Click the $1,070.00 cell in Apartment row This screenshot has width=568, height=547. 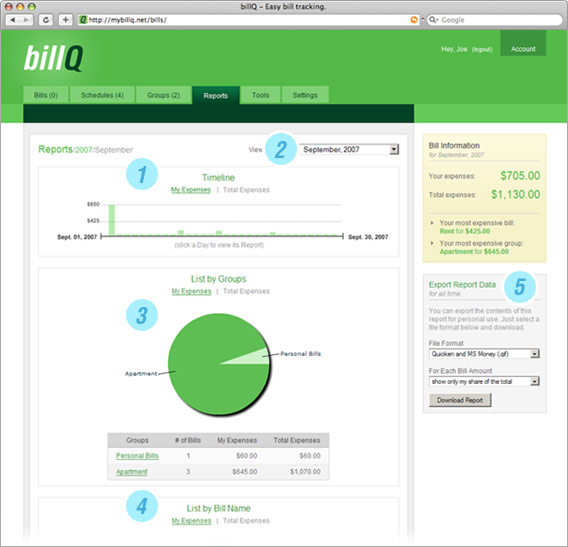pyautogui.click(x=305, y=472)
